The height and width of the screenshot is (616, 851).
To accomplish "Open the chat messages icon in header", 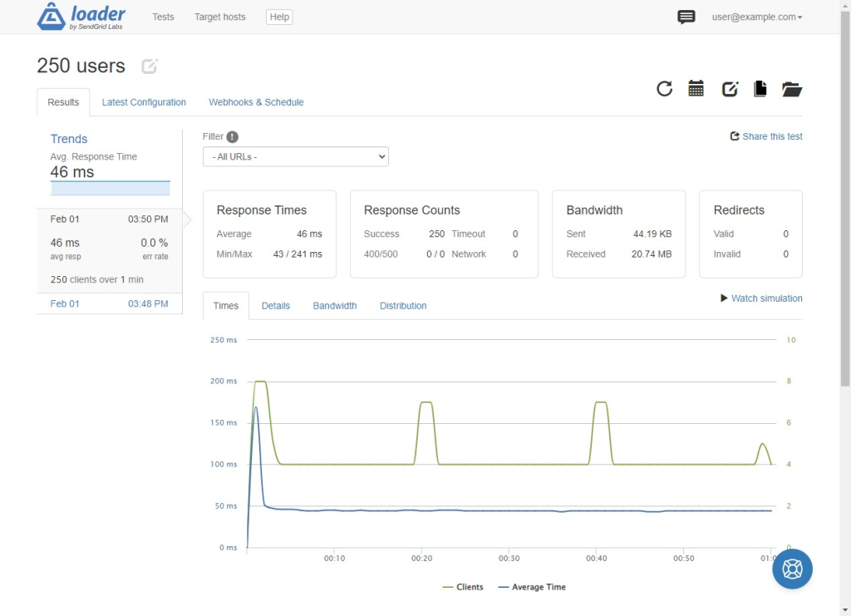I will (x=686, y=17).
